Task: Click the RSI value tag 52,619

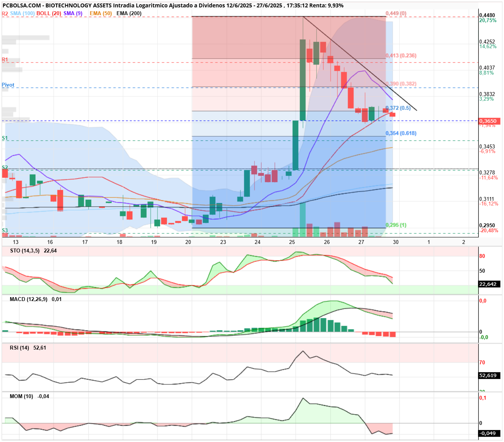Action: [x=489, y=376]
